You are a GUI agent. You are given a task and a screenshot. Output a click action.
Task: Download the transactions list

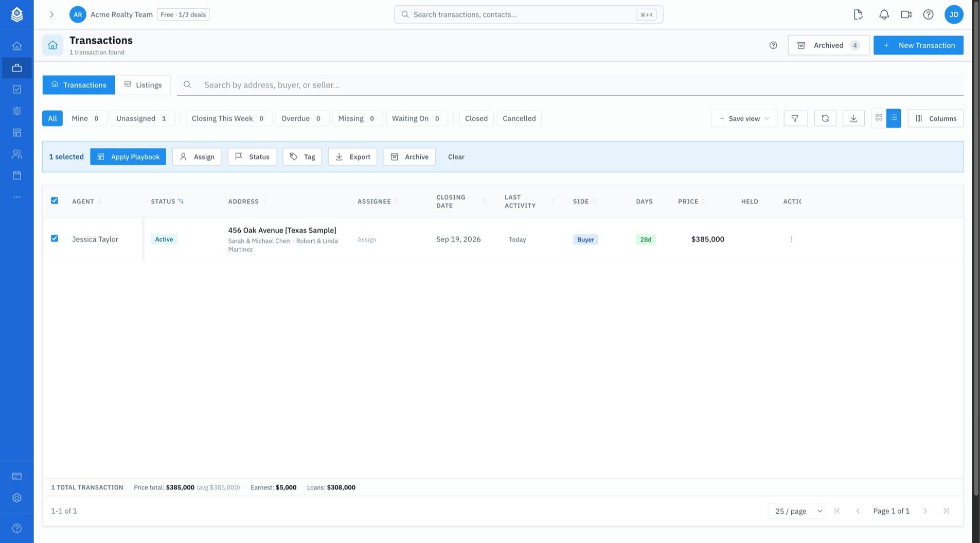point(853,118)
